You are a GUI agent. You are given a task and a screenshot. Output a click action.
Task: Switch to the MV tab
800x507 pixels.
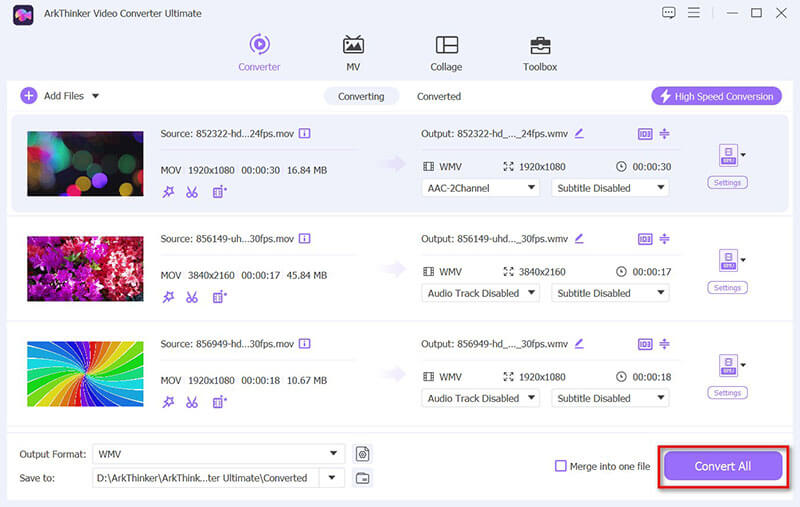353,53
